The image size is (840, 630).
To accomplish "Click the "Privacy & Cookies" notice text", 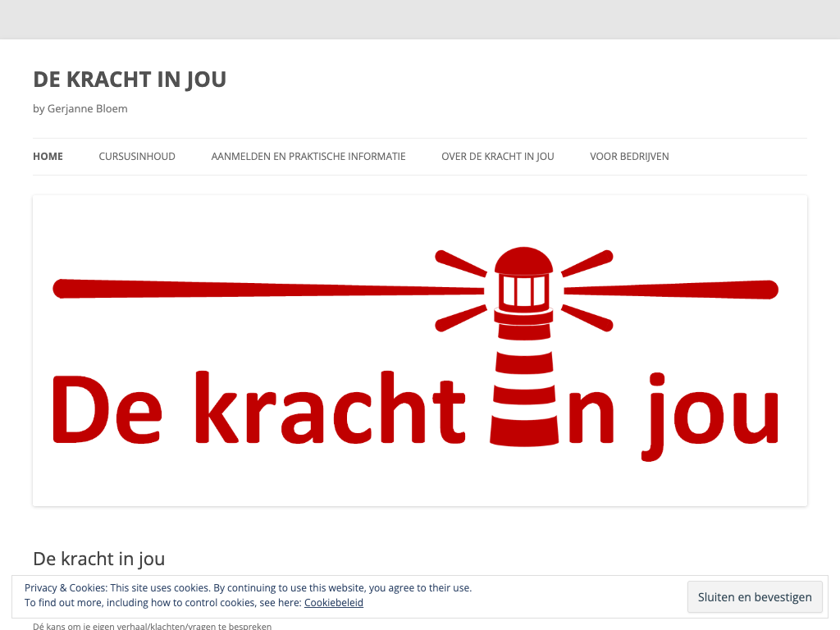I will pos(248,588).
